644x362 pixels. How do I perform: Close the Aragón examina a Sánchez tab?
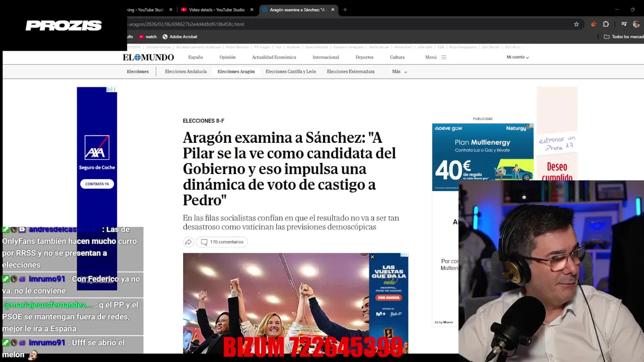(333, 10)
